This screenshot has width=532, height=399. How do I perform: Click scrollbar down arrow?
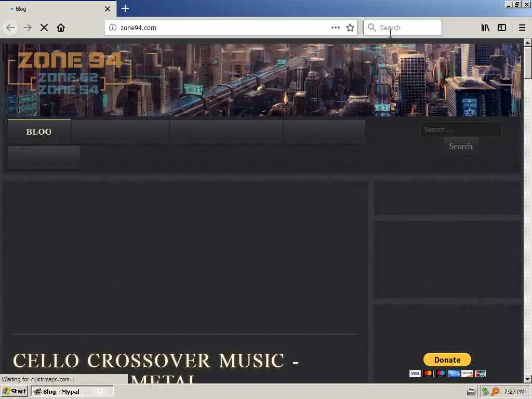point(527,379)
